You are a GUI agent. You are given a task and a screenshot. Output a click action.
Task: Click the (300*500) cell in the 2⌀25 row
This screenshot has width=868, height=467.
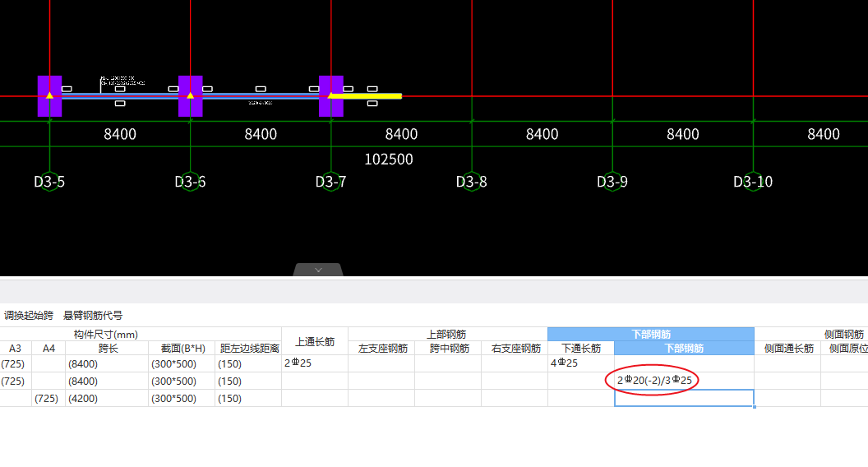pos(182,363)
